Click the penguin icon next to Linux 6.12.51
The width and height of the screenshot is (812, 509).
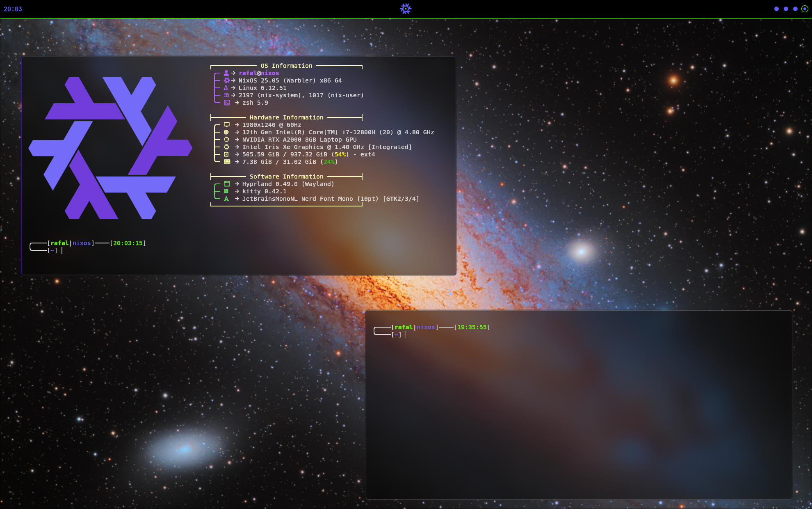pos(226,88)
